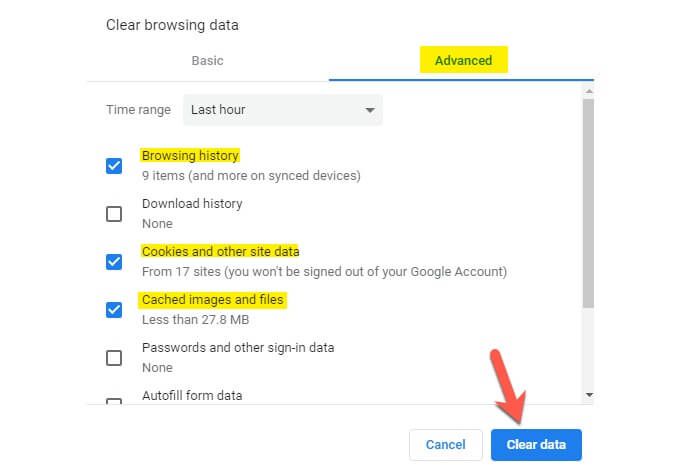The image size is (680, 472).
Task: Open the Time range 'Last hour' dropdown
Action: 282,110
